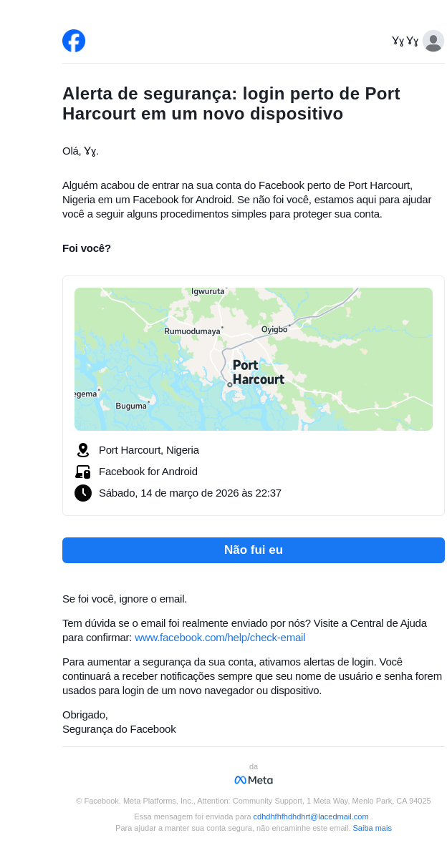Click the "Port Harcourt, Nigeria" location text
Image resolution: width=447 pixels, height=868 pixels.
[149, 450]
